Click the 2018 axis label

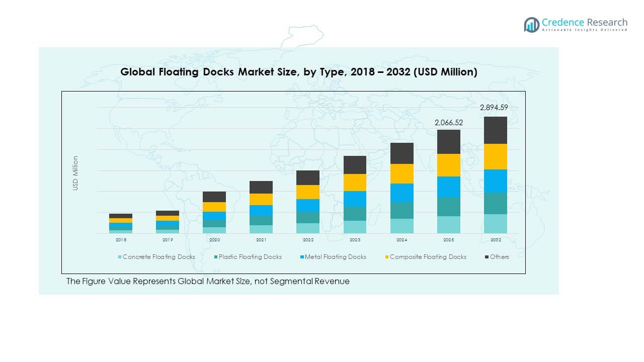pyautogui.click(x=121, y=240)
